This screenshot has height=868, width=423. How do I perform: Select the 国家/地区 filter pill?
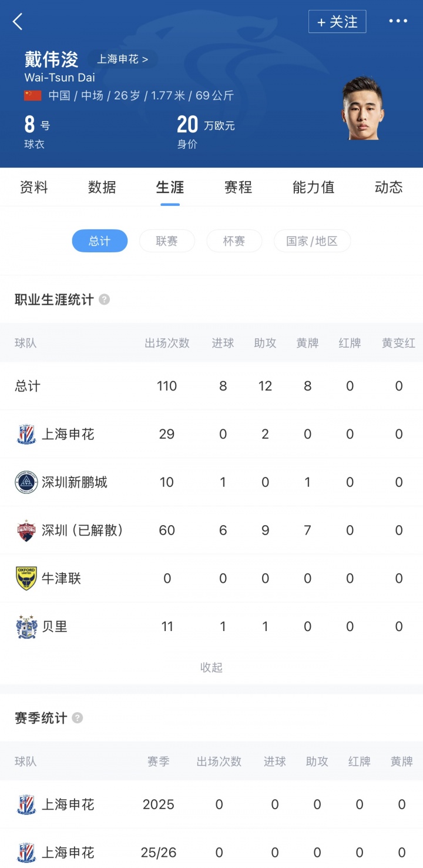pyautogui.click(x=312, y=241)
